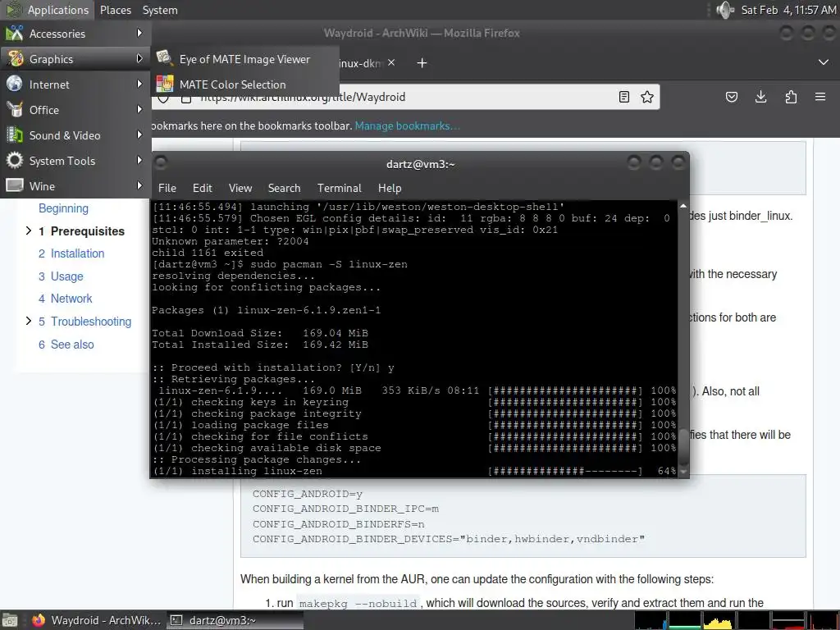Open a new Firefox tab
This screenshot has width=840, height=630.
(422, 63)
